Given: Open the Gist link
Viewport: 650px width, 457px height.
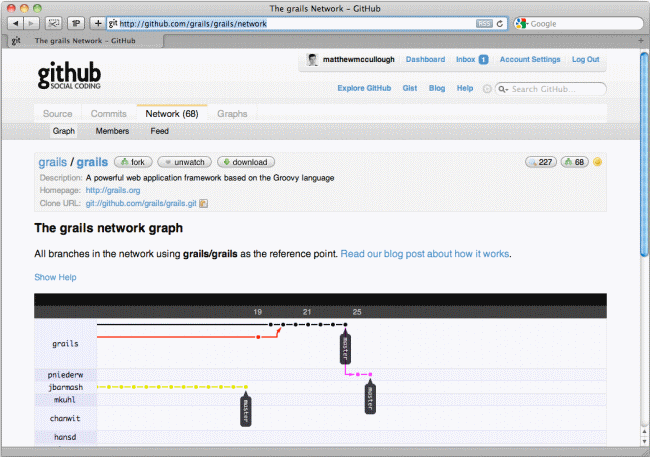Looking at the screenshot, I should (410, 88).
